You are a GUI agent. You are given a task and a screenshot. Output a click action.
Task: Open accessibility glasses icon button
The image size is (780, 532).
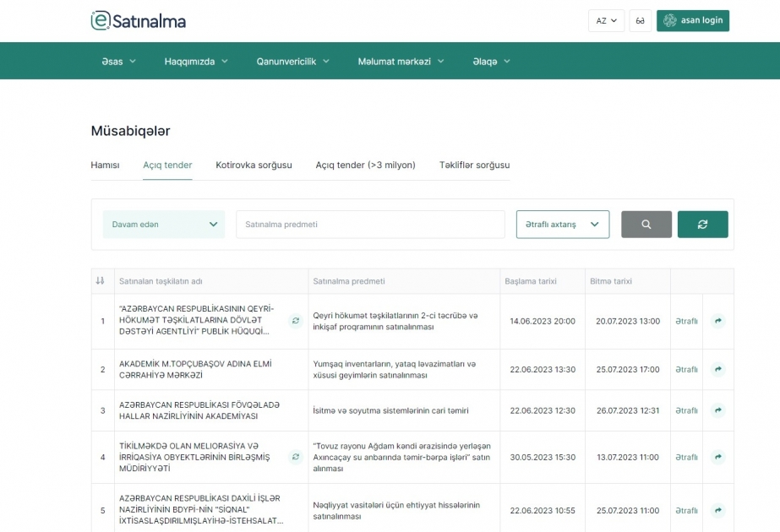[641, 21]
